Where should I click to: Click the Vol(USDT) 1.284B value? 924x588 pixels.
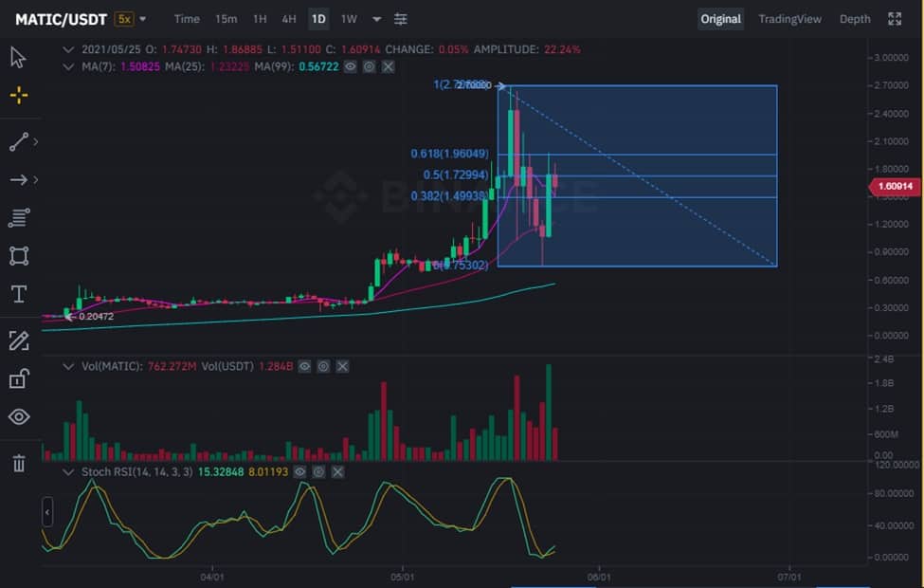(276, 366)
